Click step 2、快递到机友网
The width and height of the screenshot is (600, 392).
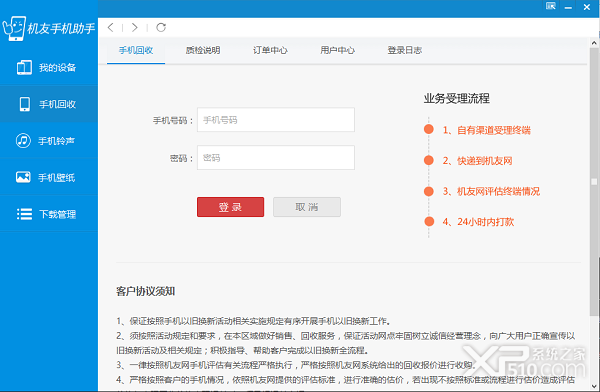pyautogui.click(x=477, y=161)
